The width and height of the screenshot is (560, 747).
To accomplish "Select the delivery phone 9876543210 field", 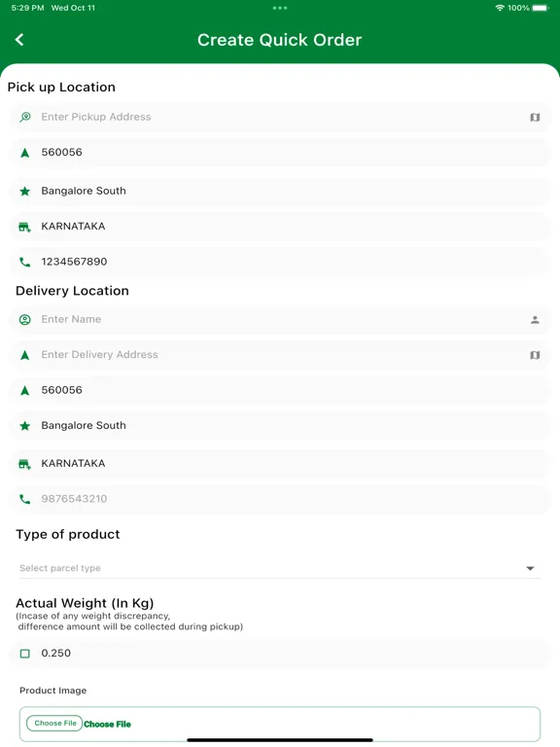I will [x=280, y=499].
